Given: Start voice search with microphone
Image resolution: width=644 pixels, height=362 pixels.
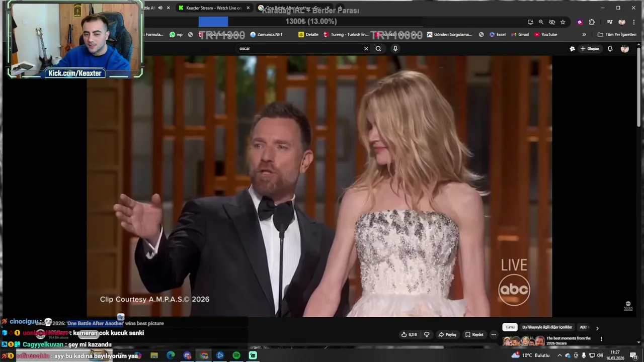Looking at the screenshot, I should pyautogui.click(x=395, y=49).
